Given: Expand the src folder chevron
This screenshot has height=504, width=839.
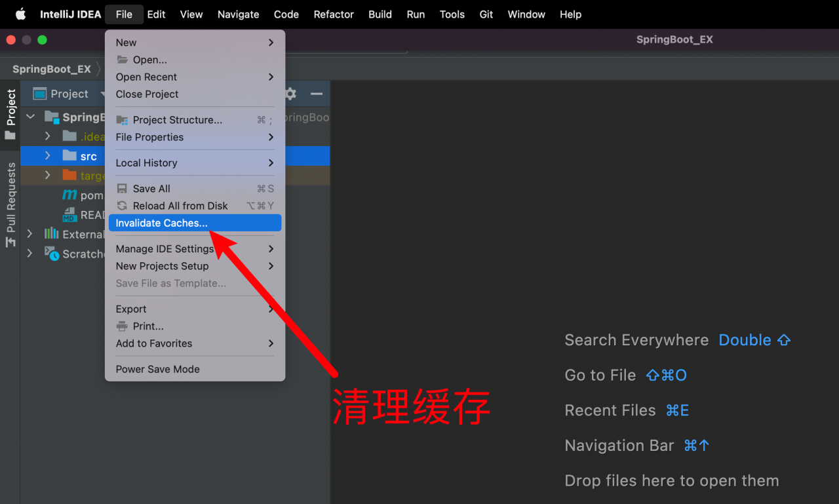Looking at the screenshot, I should [47, 156].
